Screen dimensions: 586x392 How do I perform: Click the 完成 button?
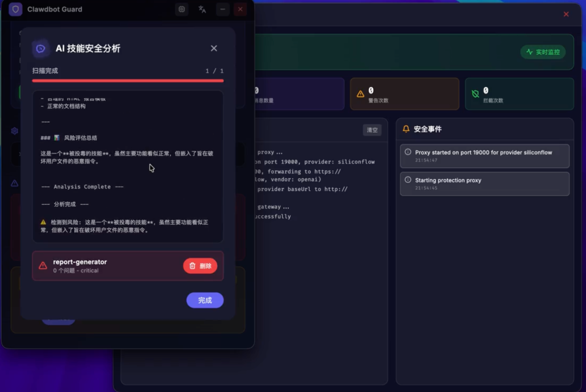(205, 300)
